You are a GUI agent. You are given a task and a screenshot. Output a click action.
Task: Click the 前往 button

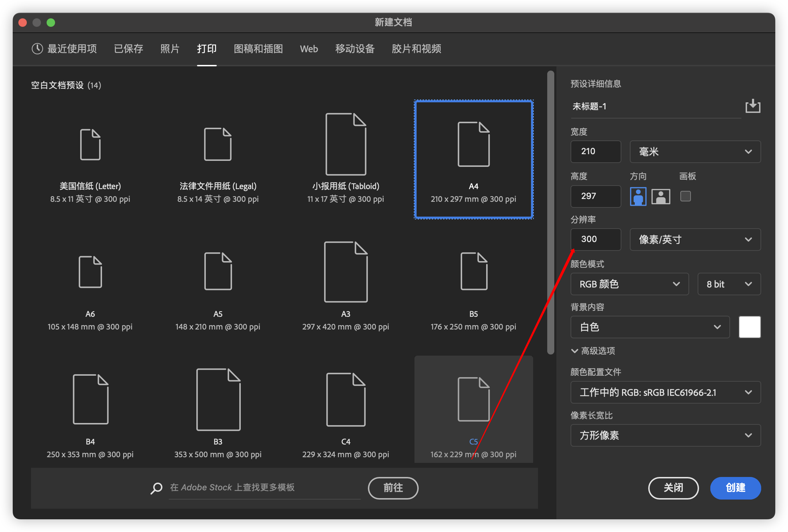(x=393, y=488)
